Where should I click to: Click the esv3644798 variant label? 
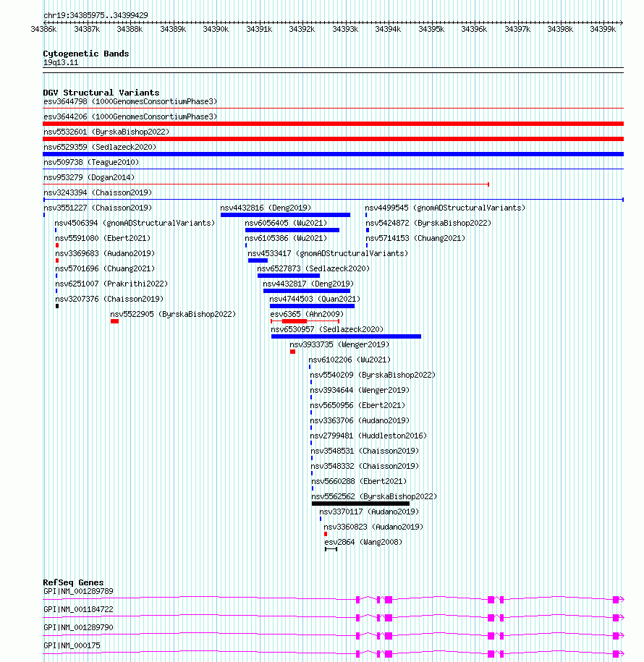tap(130, 102)
